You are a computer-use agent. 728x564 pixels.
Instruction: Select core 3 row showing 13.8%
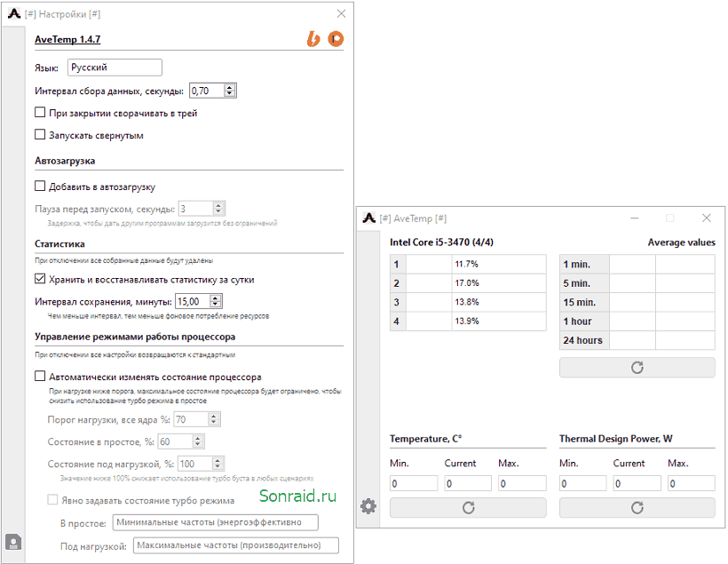click(468, 302)
